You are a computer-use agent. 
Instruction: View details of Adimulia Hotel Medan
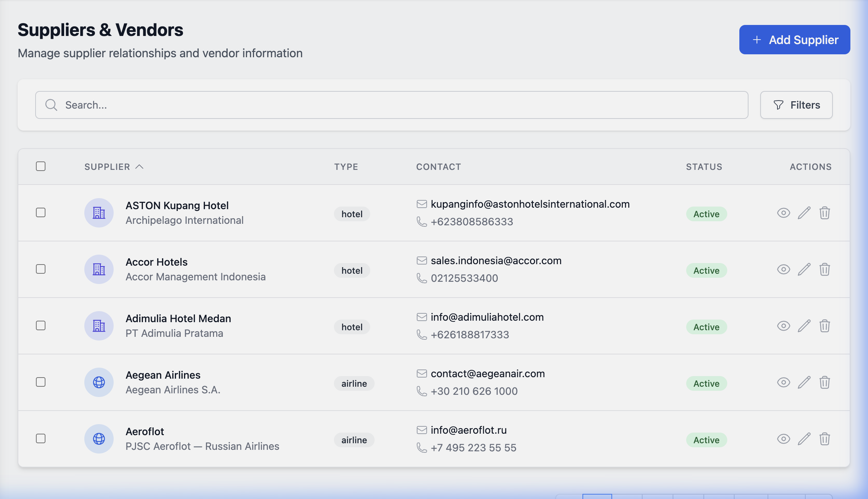click(x=783, y=326)
